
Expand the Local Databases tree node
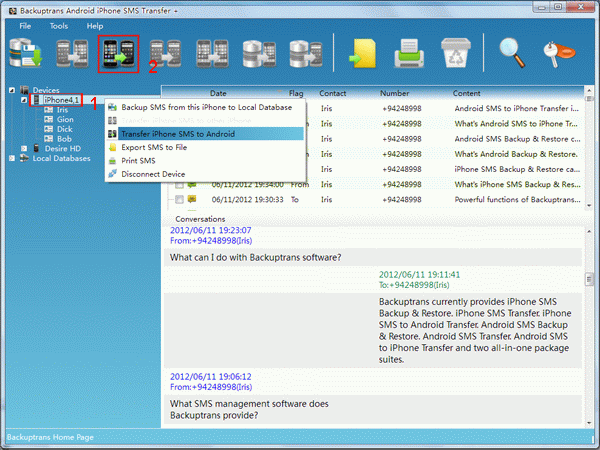click(x=12, y=158)
